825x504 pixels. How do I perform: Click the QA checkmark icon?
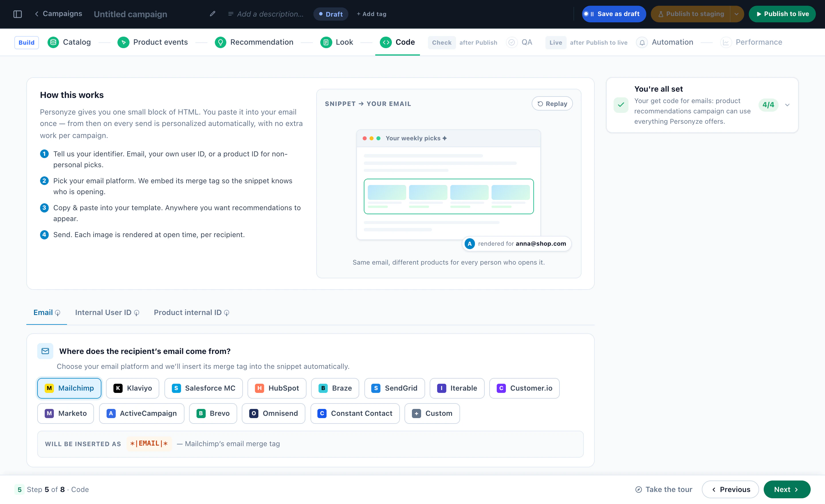pos(512,42)
